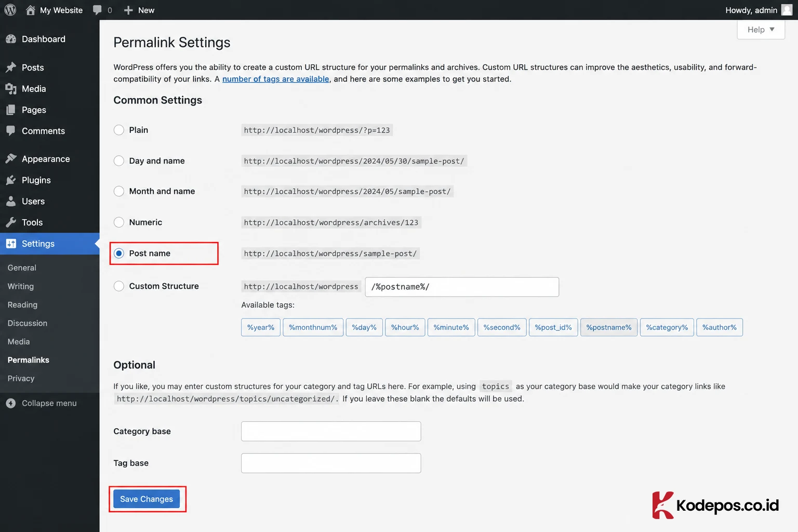Click the Users person icon
The width and height of the screenshot is (798, 532).
coord(11,201)
